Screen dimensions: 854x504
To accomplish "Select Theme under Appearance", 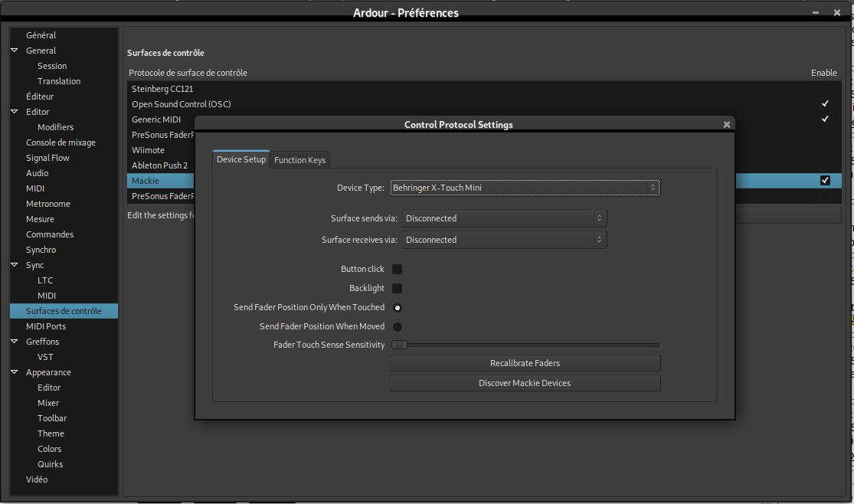I will [51, 434].
